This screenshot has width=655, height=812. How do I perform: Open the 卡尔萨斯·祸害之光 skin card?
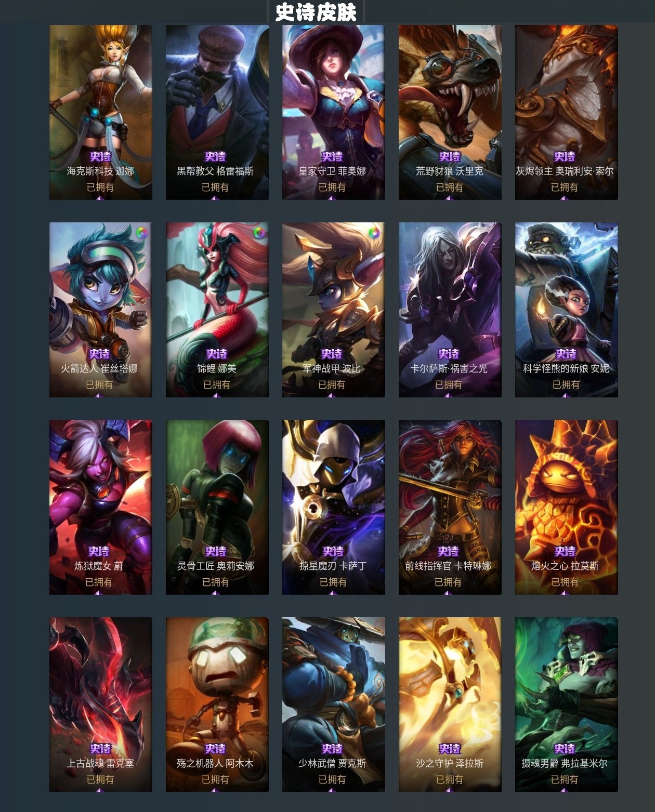coord(450,310)
